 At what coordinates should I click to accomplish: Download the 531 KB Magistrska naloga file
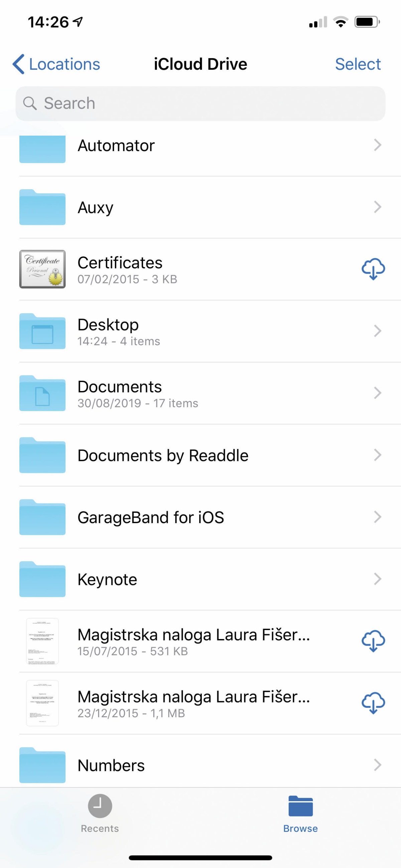(373, 641)
